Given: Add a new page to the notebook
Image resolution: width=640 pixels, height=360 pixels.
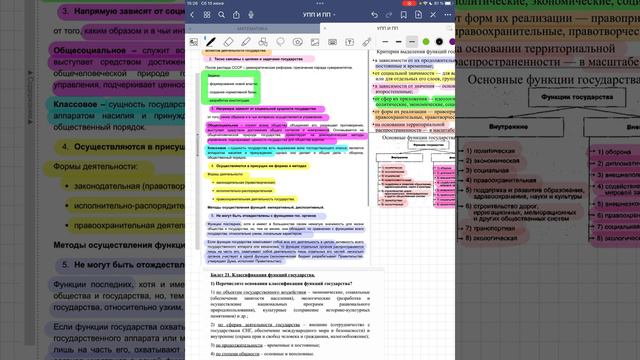Looking at the screenshot, I should coord(418,15).
